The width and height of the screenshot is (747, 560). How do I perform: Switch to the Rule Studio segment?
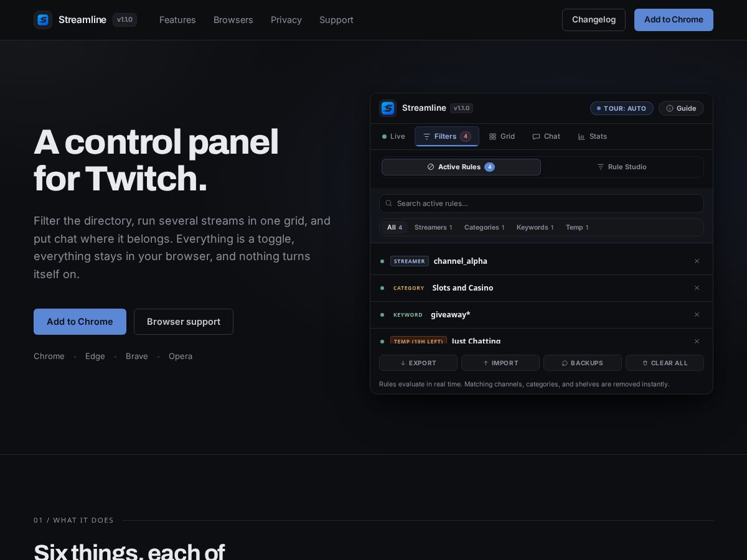(x=622, y=167)
